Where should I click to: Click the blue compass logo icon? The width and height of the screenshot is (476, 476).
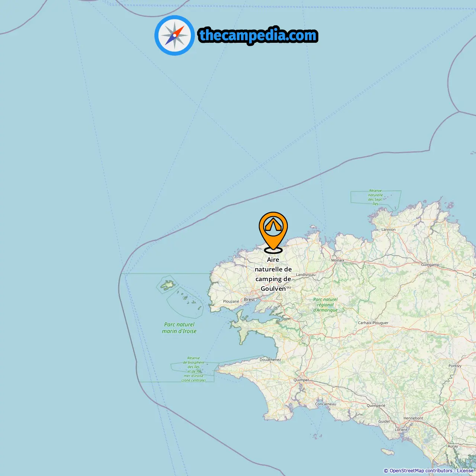click(174, 35)
